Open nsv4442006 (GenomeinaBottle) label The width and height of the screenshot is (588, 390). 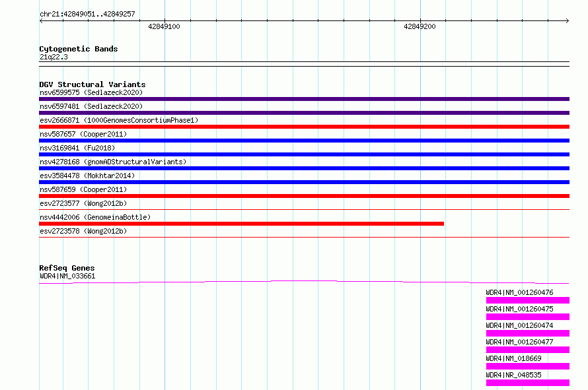[95, 217]
